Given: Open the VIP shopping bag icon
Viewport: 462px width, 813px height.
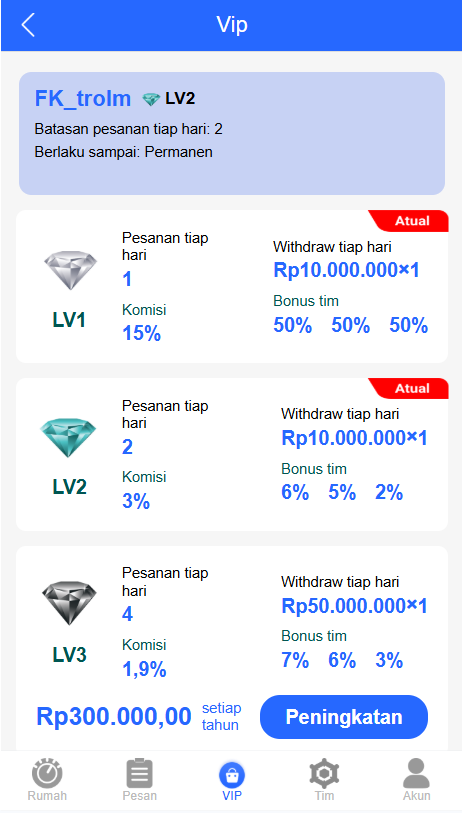Looking at the screenshot, I should (x=232, y=776).
